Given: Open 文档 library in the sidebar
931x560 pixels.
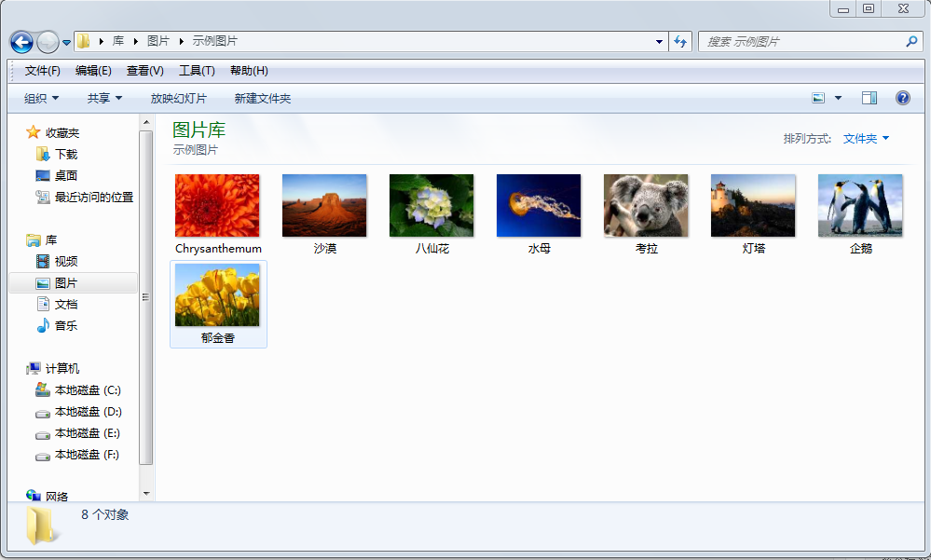Looking at the screenshot, I should click(66, 304).
